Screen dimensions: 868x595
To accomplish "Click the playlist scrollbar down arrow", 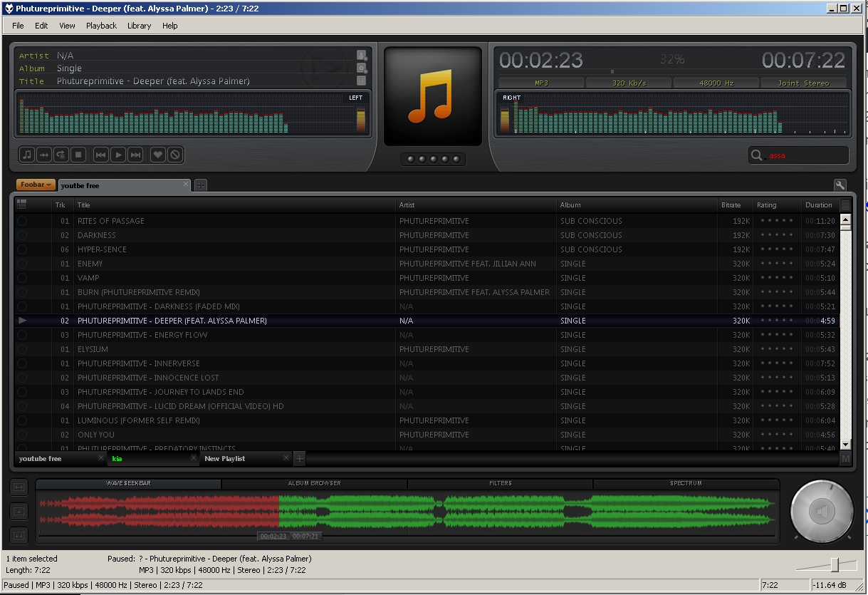I will (845, 445).
